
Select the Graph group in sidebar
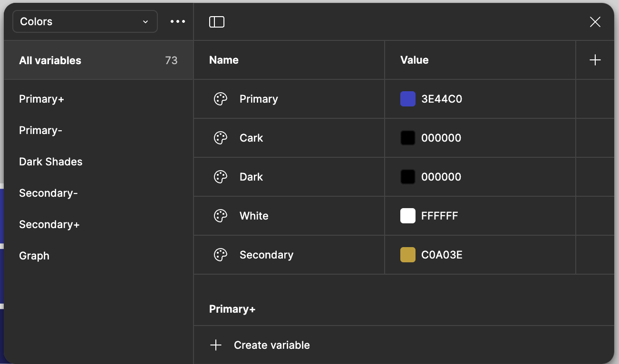coord(34,256)
